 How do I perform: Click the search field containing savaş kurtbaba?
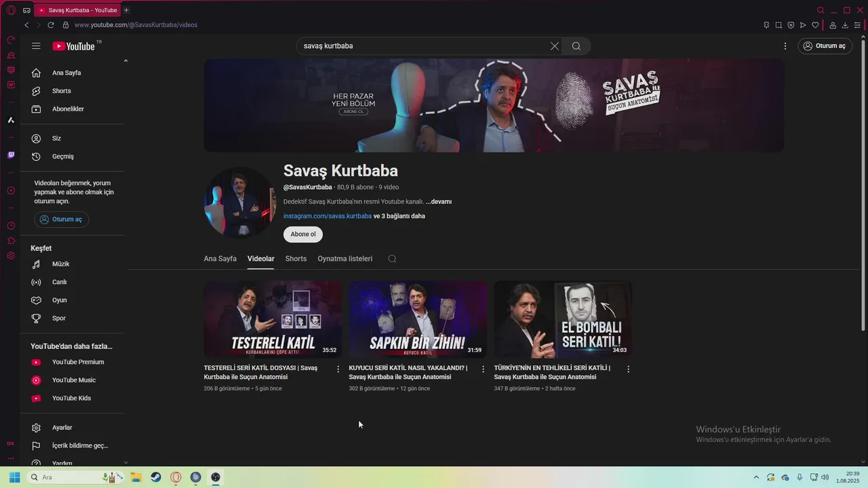pyautogui.click(x=424, y=46)
